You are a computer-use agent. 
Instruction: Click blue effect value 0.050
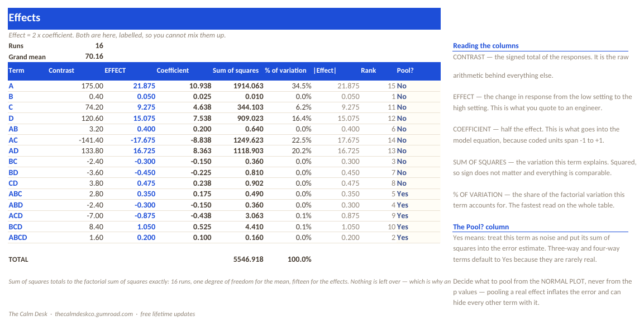click(x=146, y=97)
